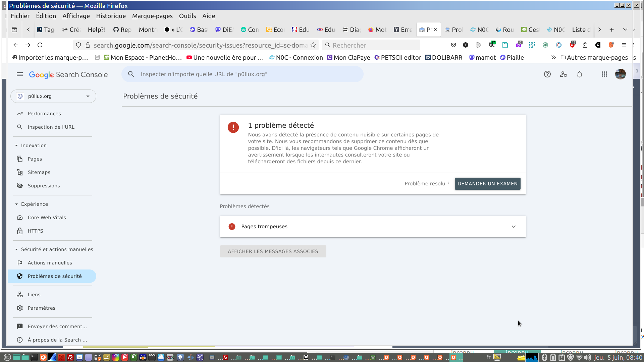Open the Marque-pages menu
The height and width of the screenshot is (362, 644).
152,16
